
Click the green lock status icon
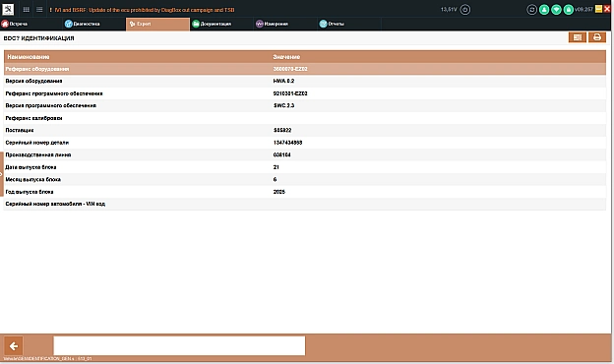point(568,10)
